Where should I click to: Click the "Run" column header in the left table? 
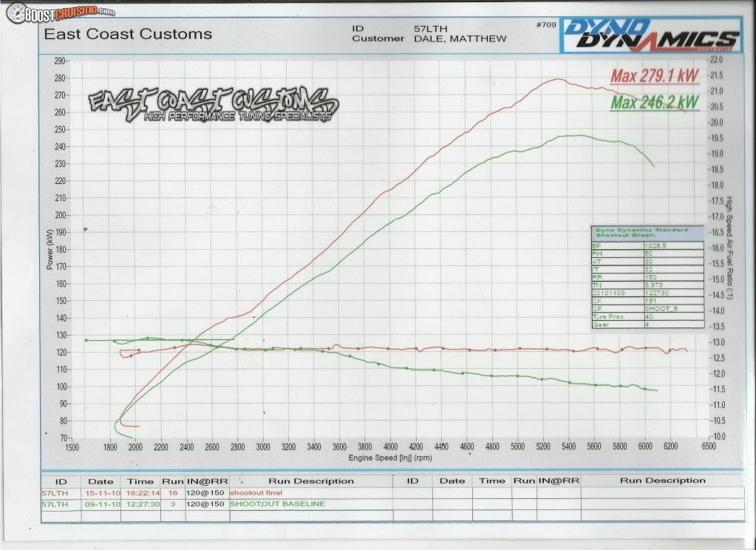pos(173,481)
